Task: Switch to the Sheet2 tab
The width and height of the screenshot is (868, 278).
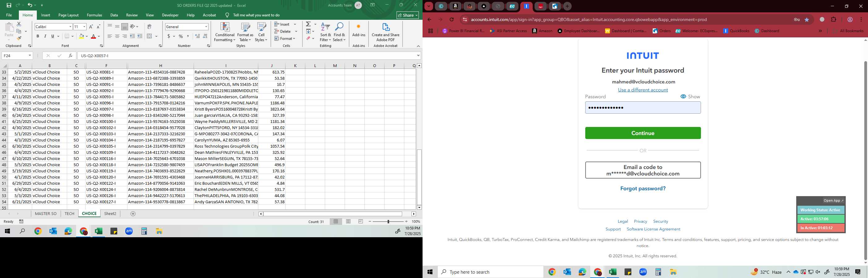Action: 110,214
